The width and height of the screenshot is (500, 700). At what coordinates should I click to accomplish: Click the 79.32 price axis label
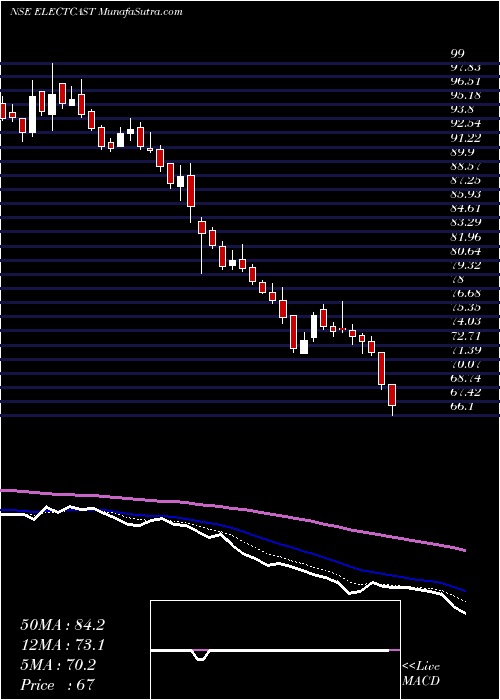coord(466,265)
